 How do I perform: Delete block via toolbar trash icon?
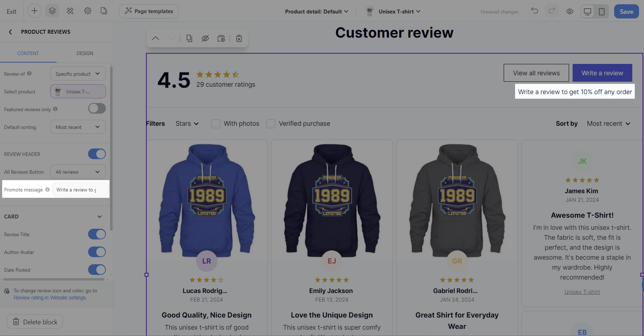click(239, 38)
